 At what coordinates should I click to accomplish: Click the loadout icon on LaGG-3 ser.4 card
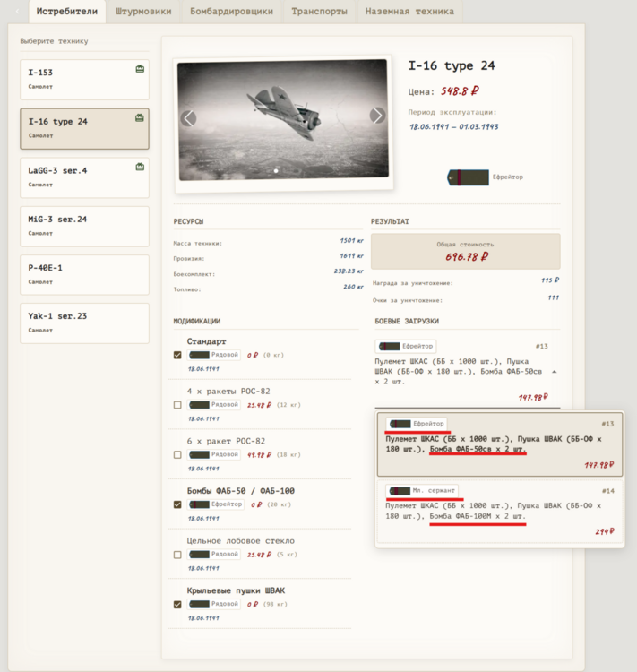click(x=140, y=167)
